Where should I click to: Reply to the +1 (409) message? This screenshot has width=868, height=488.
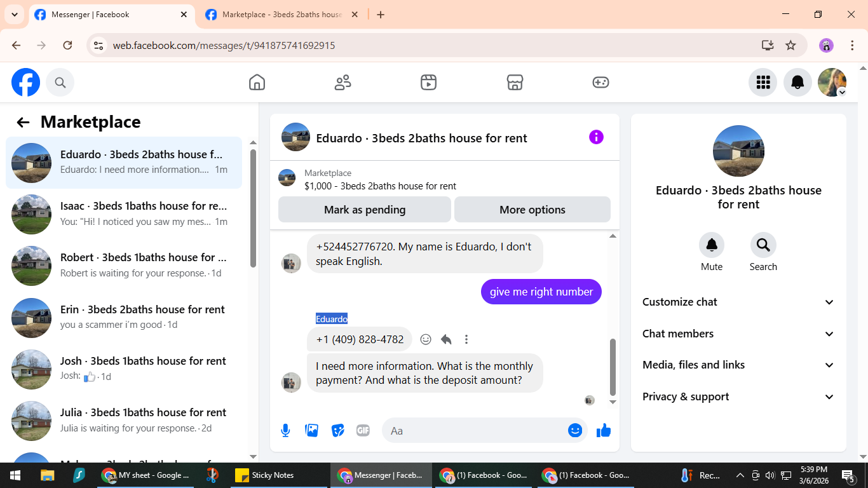[446, 339]
